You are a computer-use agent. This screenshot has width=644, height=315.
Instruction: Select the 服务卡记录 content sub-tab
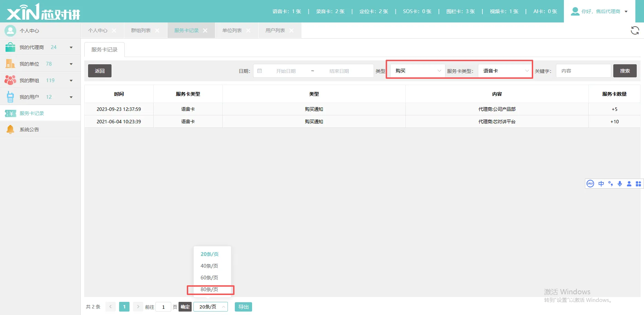coord(104,50)
